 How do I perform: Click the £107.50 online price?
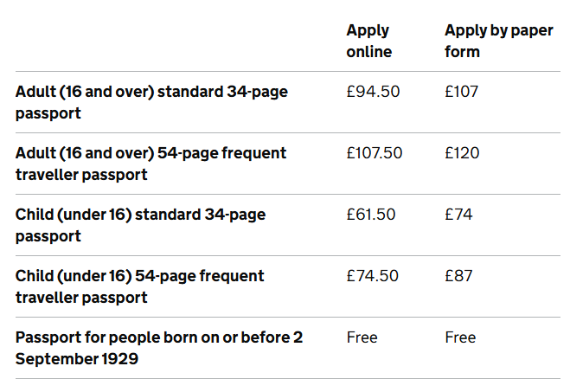click(374, 153)
